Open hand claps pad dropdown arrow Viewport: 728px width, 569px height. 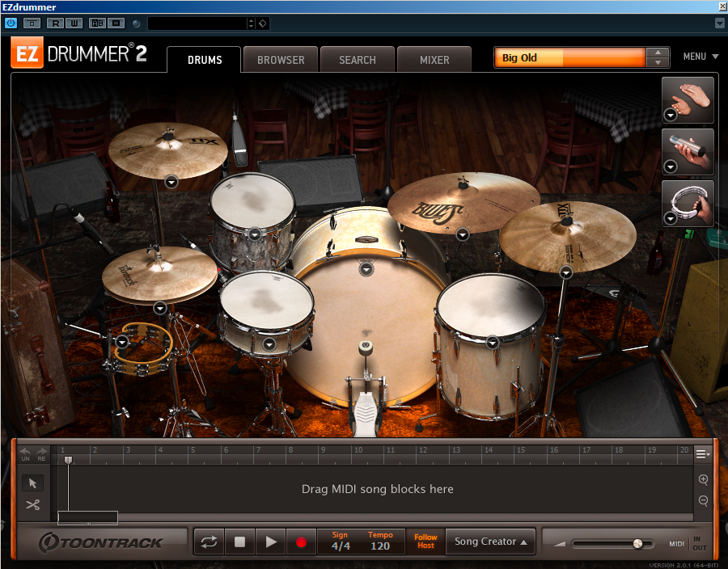coord(670,115)
